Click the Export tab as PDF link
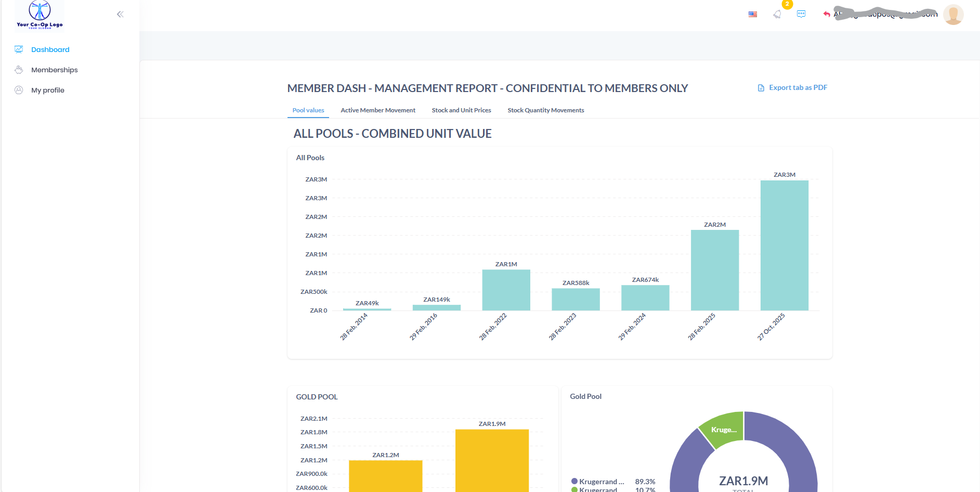The height and width of the screenshot is (492, 980). click(x=798, y=87)
